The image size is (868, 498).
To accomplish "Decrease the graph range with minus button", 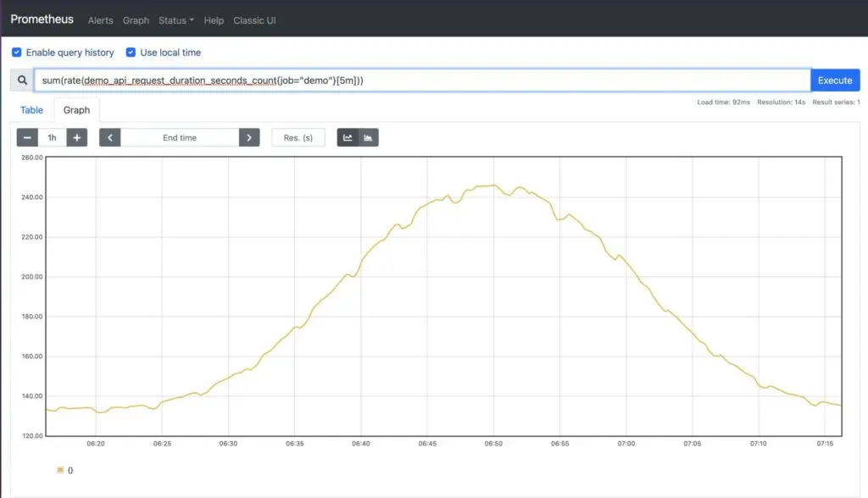I will pyautogui.click(x=27, y=138).
